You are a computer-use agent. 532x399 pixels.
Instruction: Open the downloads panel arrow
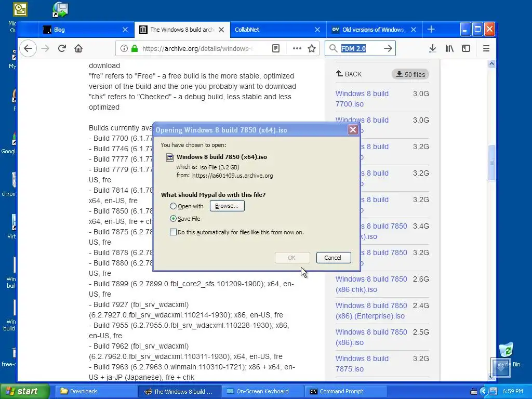coord(433,48)
